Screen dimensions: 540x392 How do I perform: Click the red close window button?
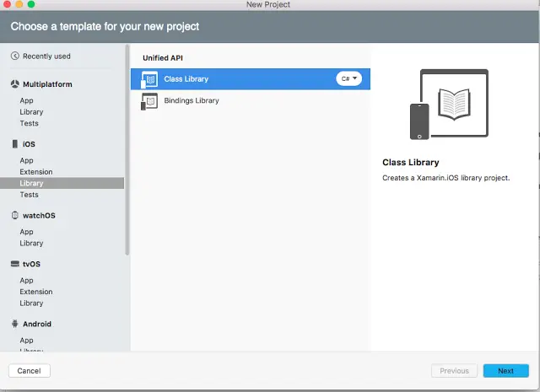7,4
